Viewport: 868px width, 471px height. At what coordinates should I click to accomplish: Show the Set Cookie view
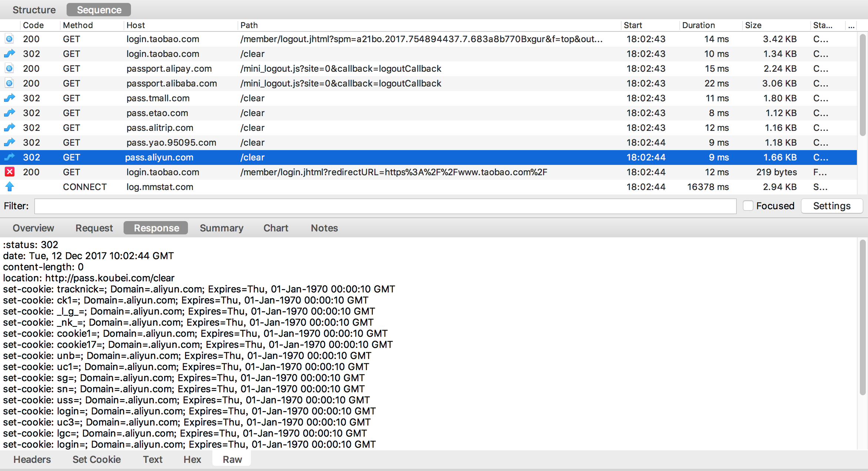(x=97, y=460)
